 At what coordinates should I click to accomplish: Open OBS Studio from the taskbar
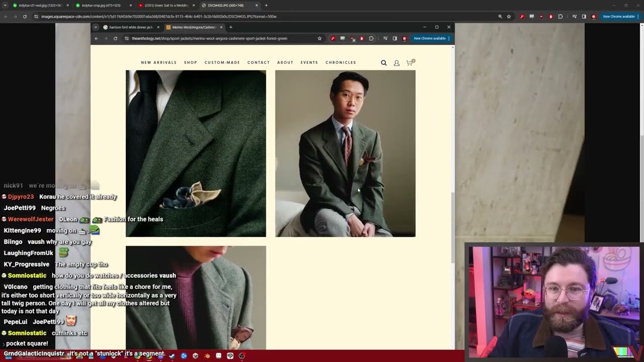point(242,356)
